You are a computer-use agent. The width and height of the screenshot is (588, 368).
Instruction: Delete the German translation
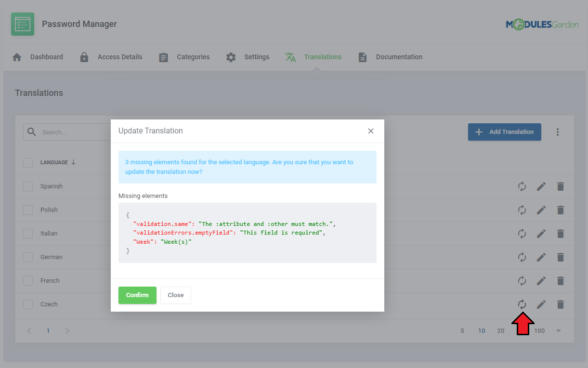pyautogui.click(x=561, y=257)
